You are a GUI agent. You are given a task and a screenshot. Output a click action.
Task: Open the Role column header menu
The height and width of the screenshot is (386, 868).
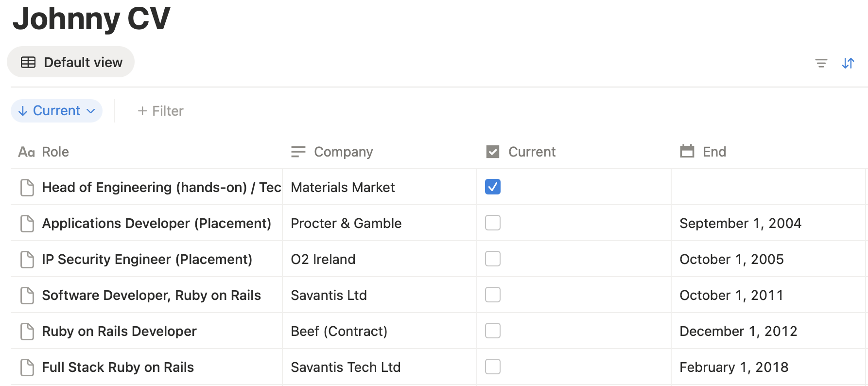pyautogui.click(x=55, y=152)
